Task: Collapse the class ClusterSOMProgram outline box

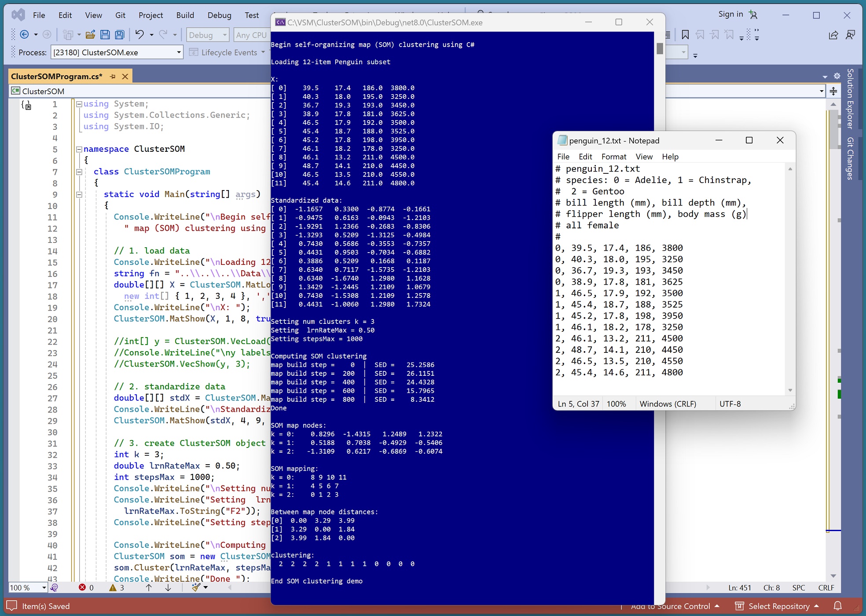Action: point(79,172)
